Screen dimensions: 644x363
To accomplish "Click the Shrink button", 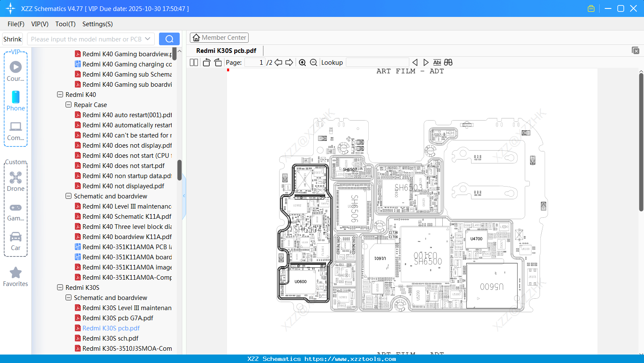I will coord(13,39).
